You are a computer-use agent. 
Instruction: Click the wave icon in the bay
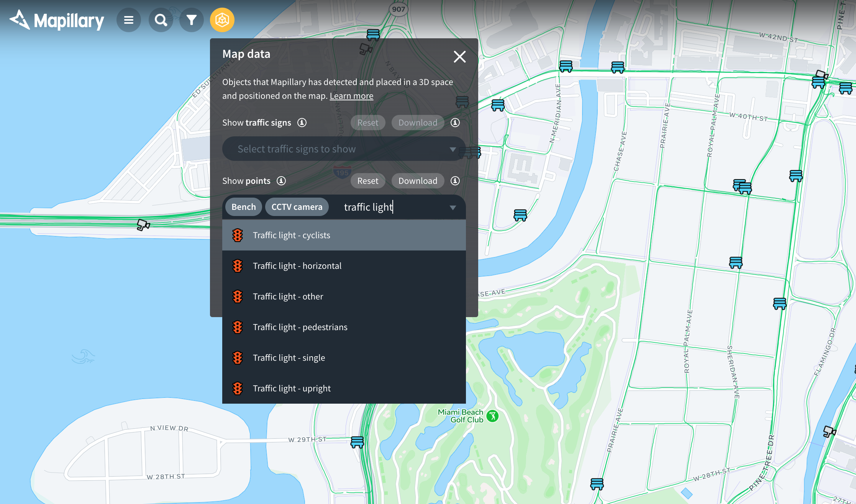click(x=83, y=357)
